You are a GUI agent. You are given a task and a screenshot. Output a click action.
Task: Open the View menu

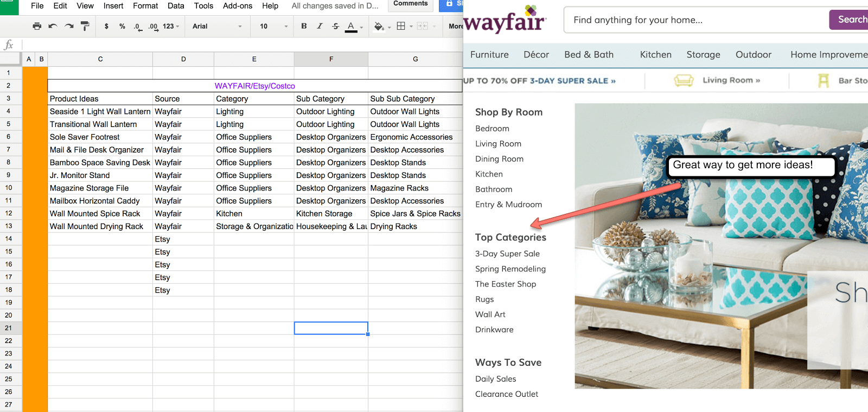85,6
